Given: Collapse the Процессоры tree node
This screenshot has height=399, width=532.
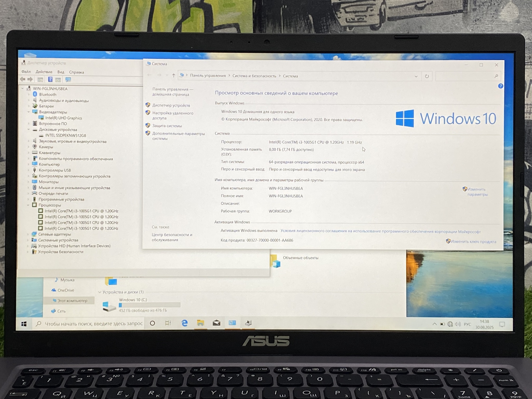Looking at the screenshot, I should [x=28, y=205].
